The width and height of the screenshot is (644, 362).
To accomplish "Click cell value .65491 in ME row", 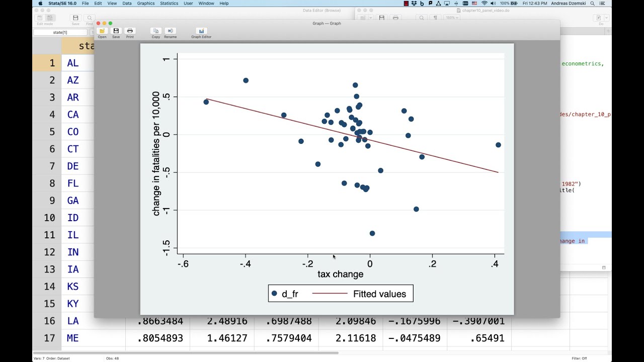I will tap(479, 338).
